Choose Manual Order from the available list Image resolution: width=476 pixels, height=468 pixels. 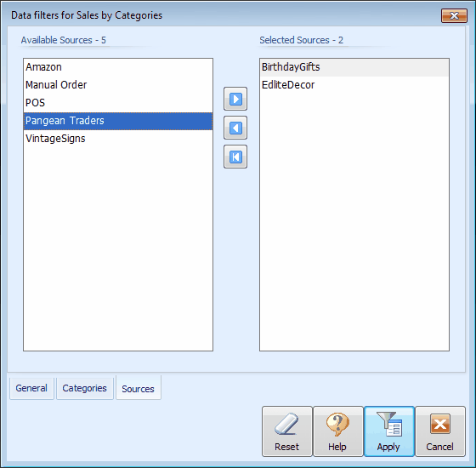(x=118, y=85)
